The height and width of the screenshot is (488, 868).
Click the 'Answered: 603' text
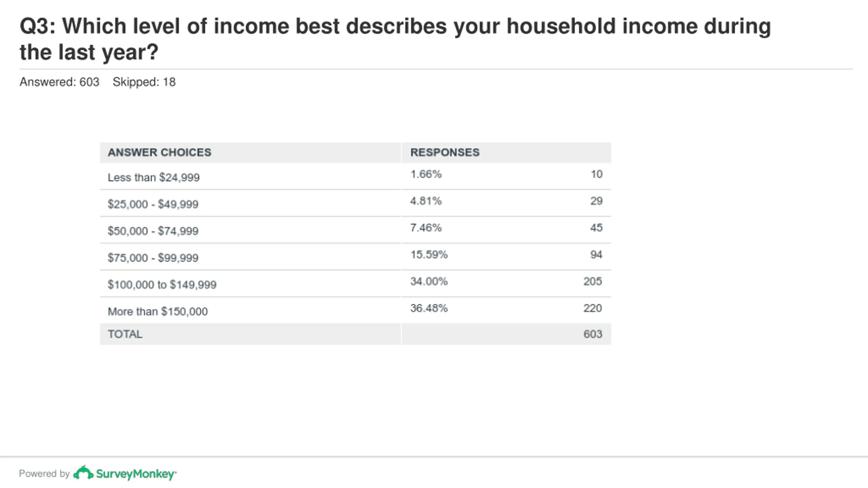[x=59, y=82]
